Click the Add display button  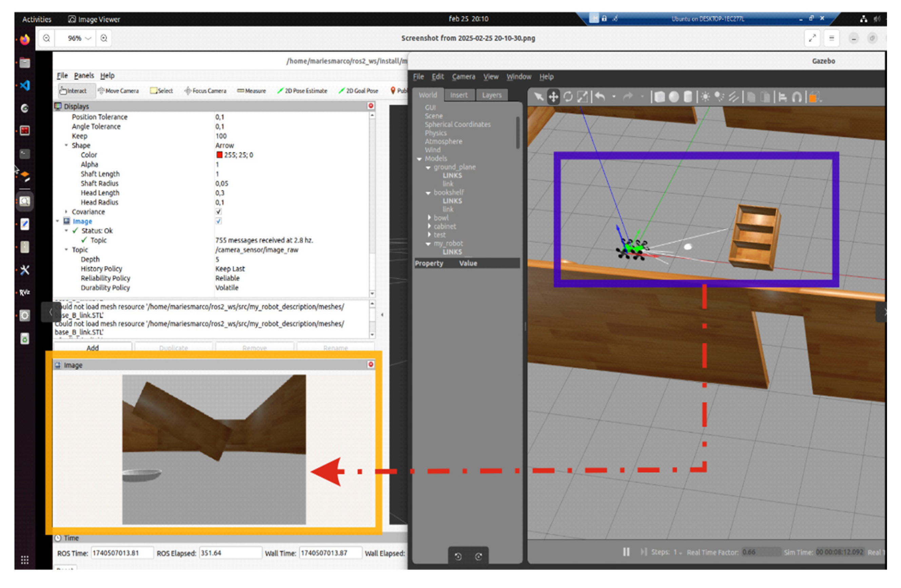[93, 347]
